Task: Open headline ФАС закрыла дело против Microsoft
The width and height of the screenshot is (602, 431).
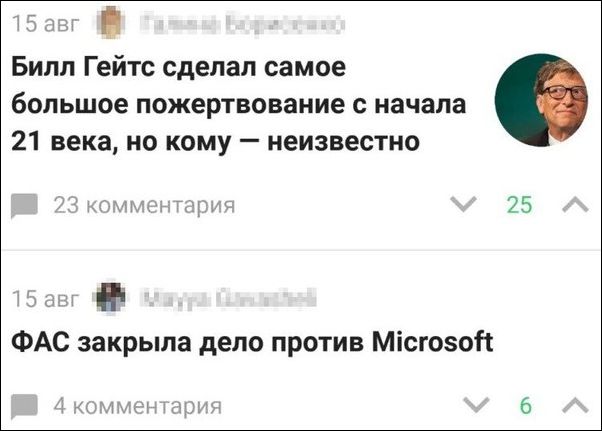Action: (252, 342)
